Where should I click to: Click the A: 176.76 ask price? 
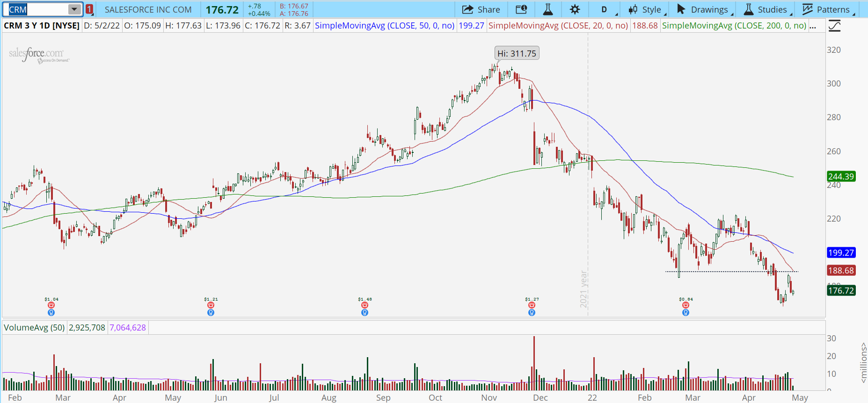coord(294,14)
